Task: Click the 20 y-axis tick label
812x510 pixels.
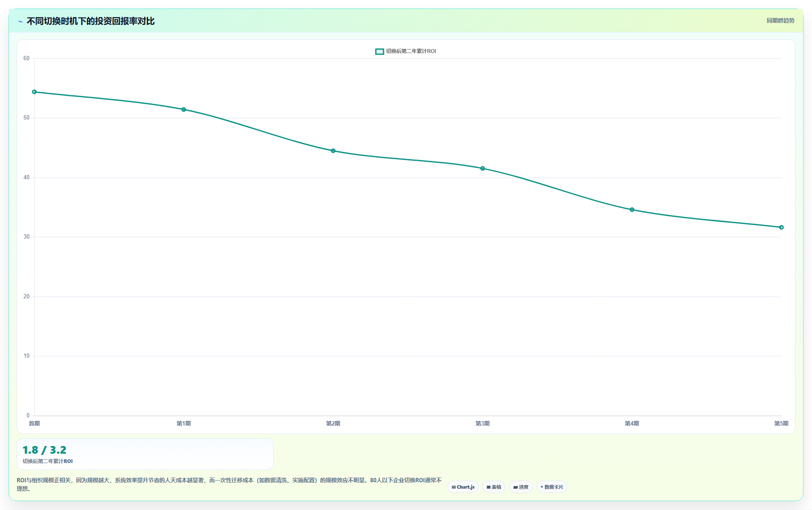Action: (x=26, y=297)
